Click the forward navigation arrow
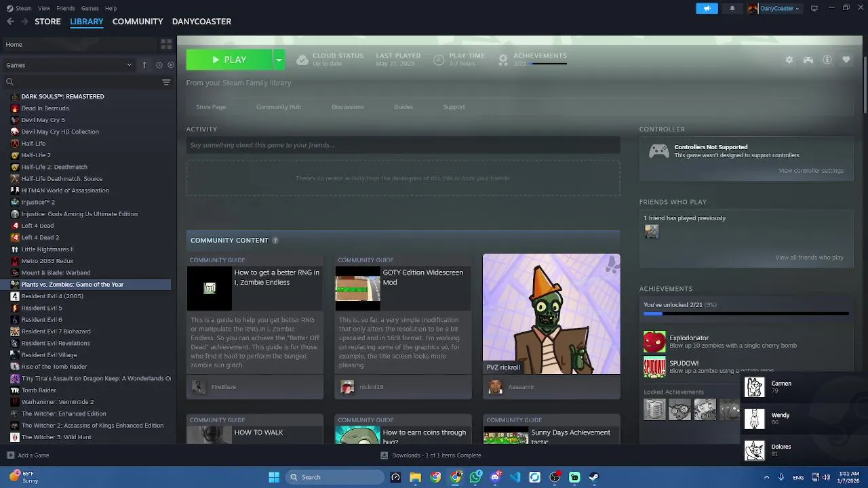 [x=24, y=22]
